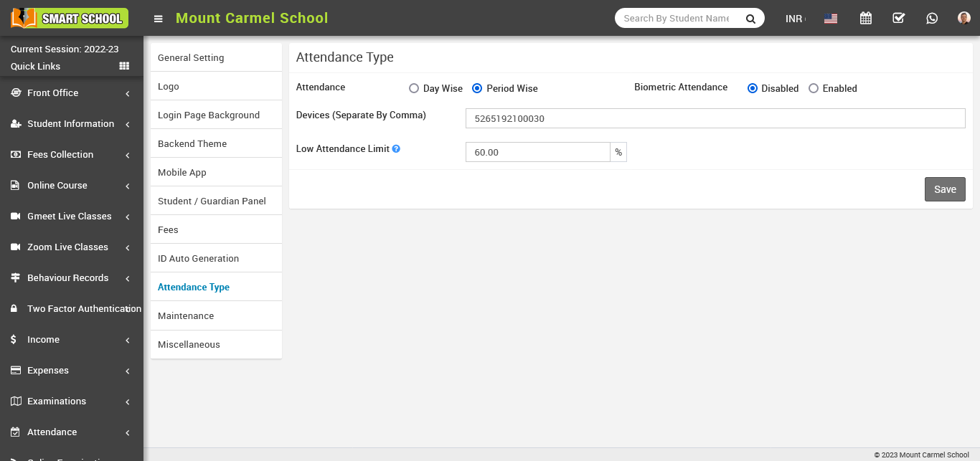Click the hamburger menu toggle icon
Screen dimensions: 980x461
pos(159,19)
